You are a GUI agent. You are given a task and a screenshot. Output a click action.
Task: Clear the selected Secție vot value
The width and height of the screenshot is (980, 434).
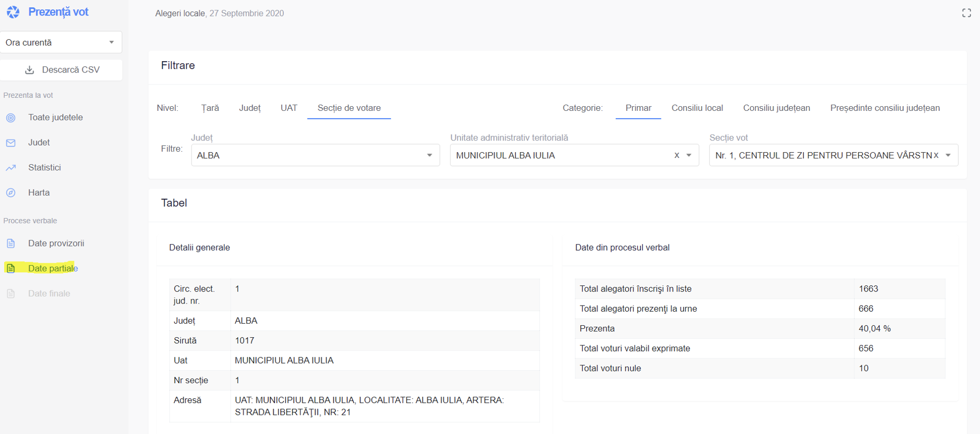(936, 155)
